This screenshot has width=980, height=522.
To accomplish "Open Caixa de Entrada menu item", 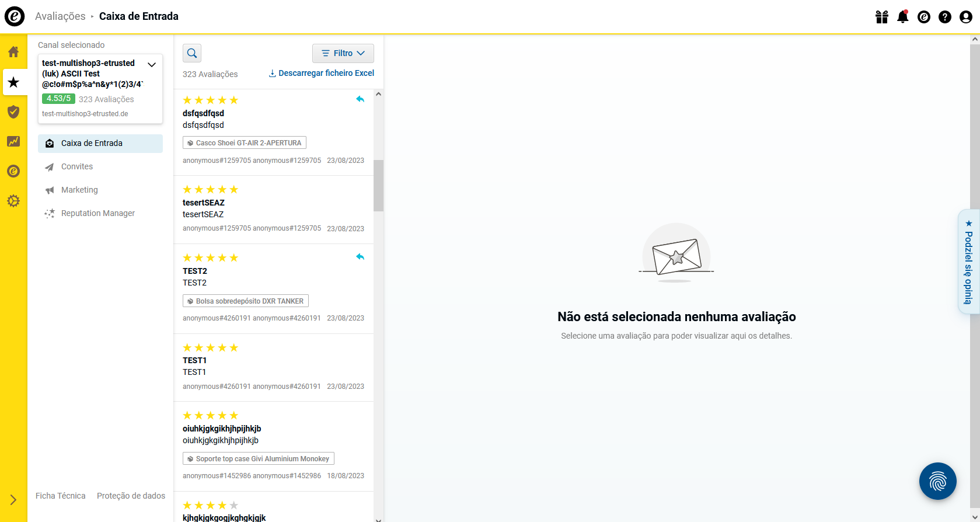I will click(x=100, y=144).
